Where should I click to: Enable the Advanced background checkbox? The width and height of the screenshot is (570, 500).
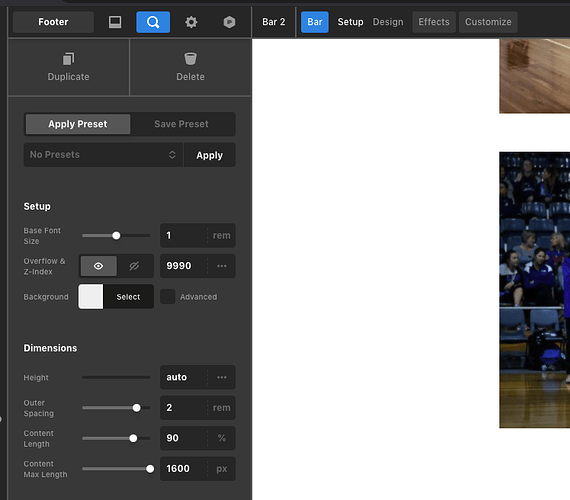click(168, 297)
